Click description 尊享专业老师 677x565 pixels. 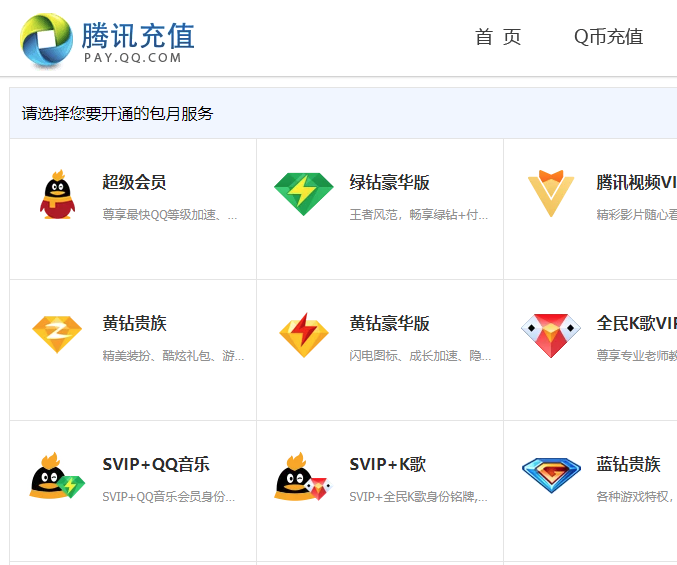[x=636, y=356]
